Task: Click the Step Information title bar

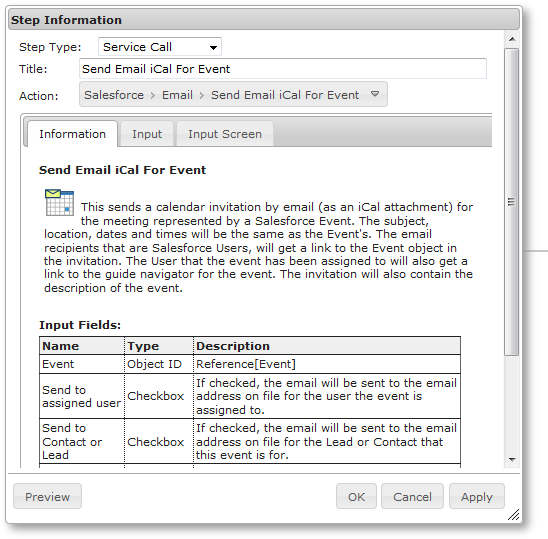Action: tap(264, 20)
